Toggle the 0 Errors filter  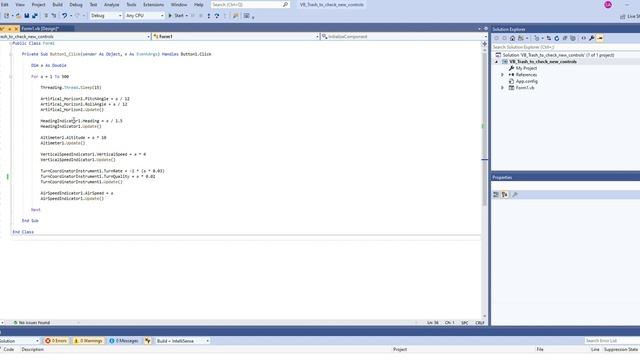pos(56,341)
